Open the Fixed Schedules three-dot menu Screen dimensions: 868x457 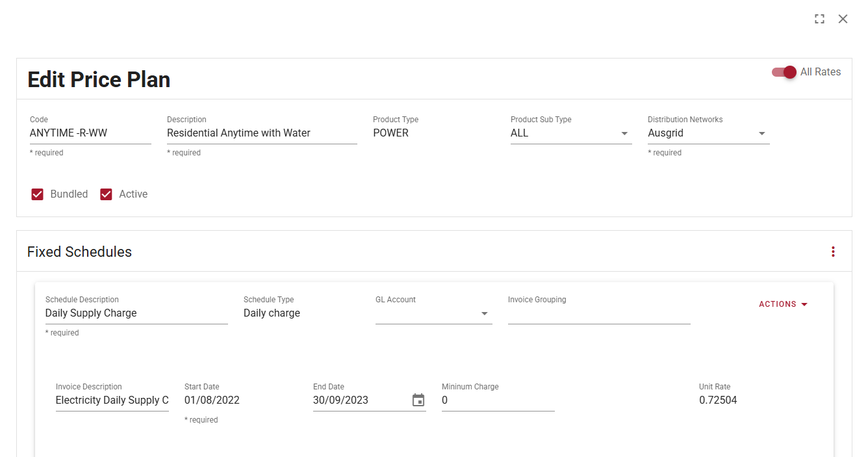coord(833,252)
